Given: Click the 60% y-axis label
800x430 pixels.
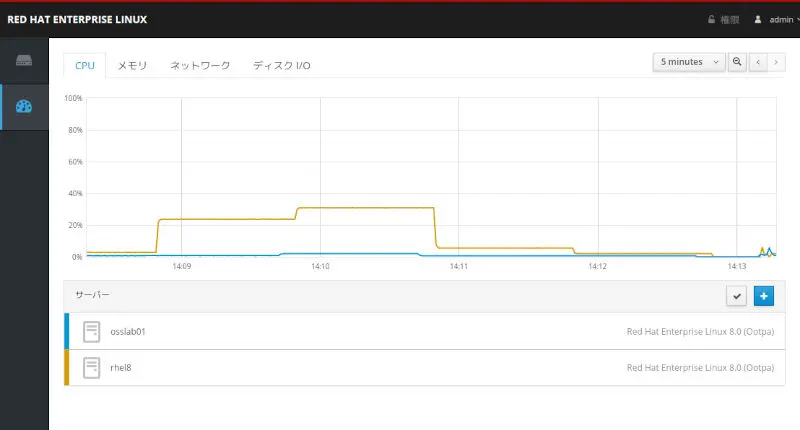Looking at the screenshot, I should pyautogui.click(x=75, y=162).
